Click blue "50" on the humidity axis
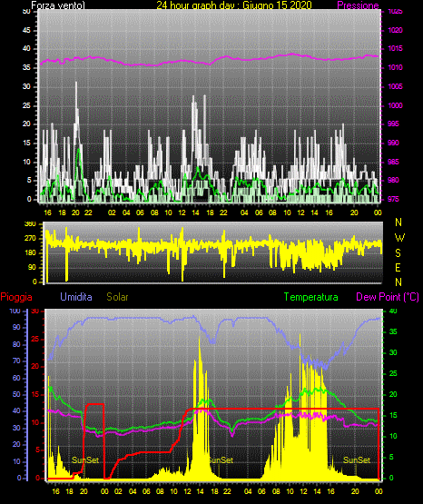423x504 pixels. [x=16, y=394]
